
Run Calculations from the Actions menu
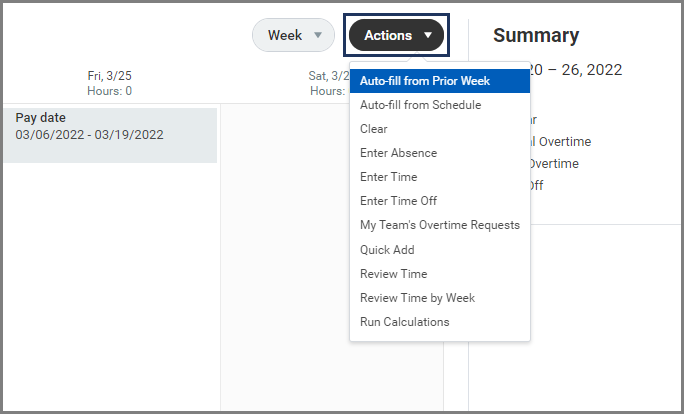[404, 322]
